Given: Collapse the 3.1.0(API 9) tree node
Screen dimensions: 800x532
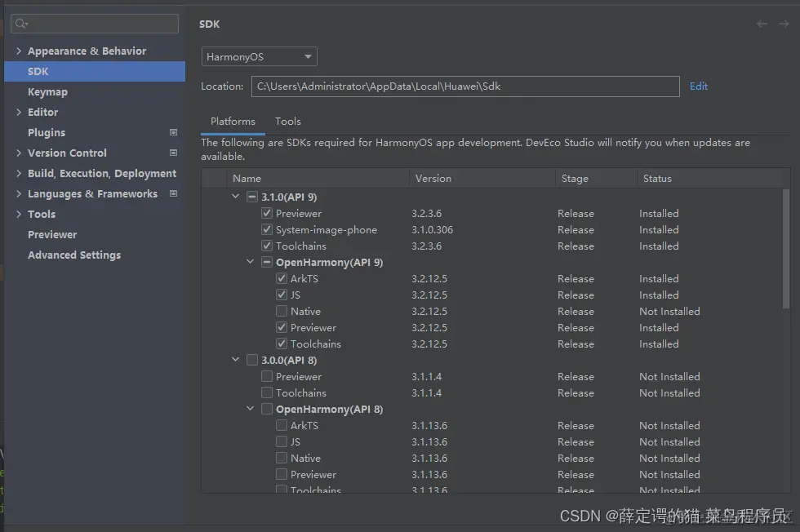Looking at the screenshot, I should pyautogui.click(x=235, y=197).
